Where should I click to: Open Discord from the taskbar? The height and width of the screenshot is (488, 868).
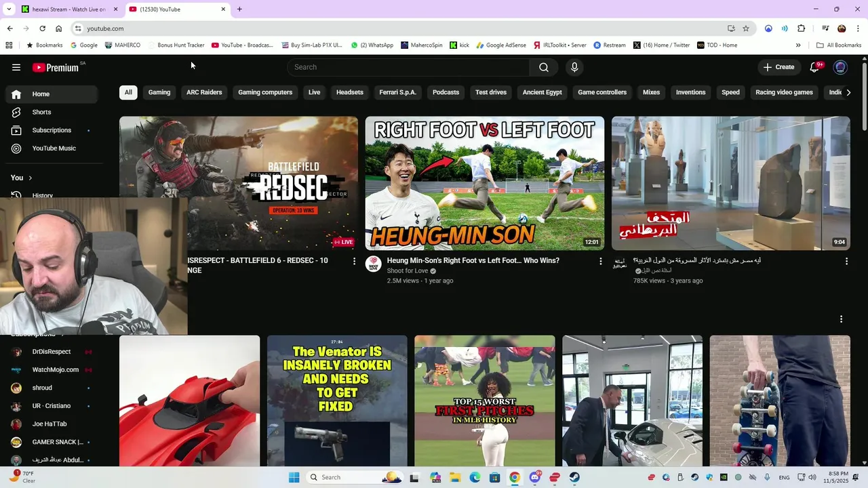(x=535, y=477)
